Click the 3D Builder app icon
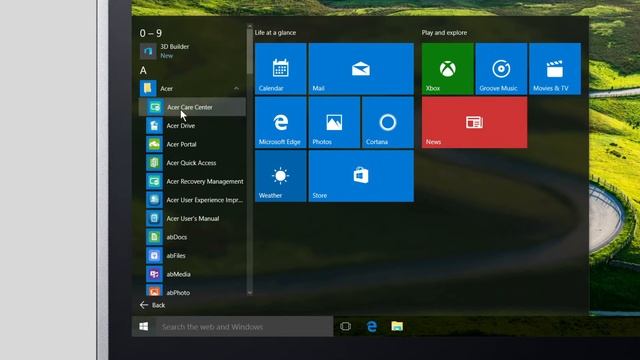 tap(148, 51)
